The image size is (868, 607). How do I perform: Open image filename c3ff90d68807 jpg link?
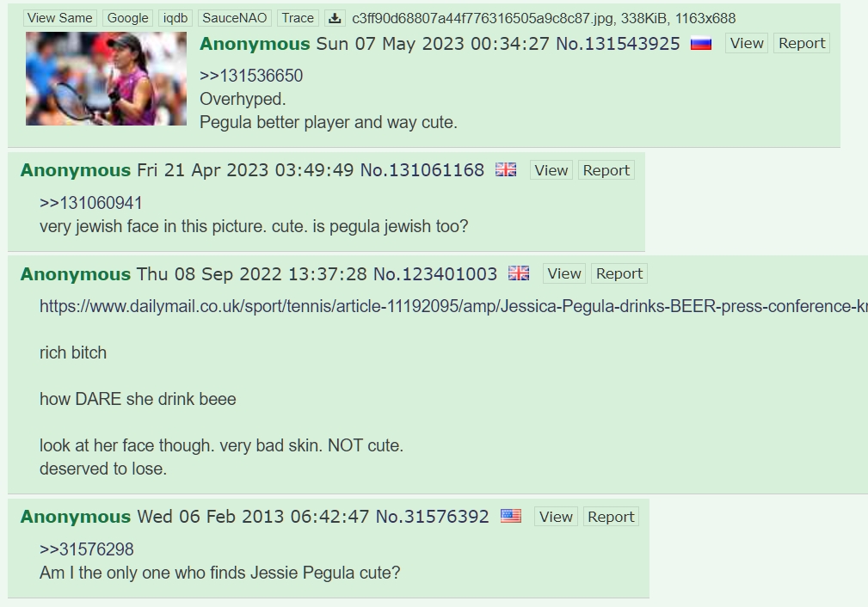[x=483, y=18]
